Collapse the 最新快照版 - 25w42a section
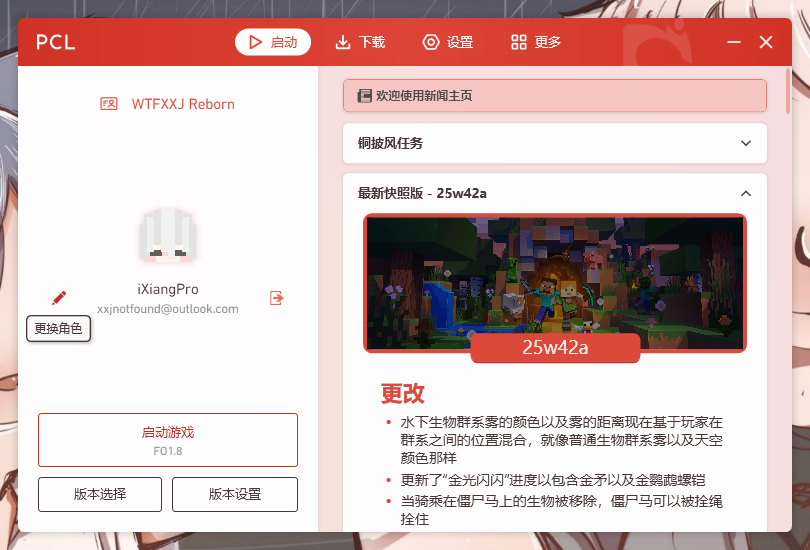810x550 pixels. (745, 193)
